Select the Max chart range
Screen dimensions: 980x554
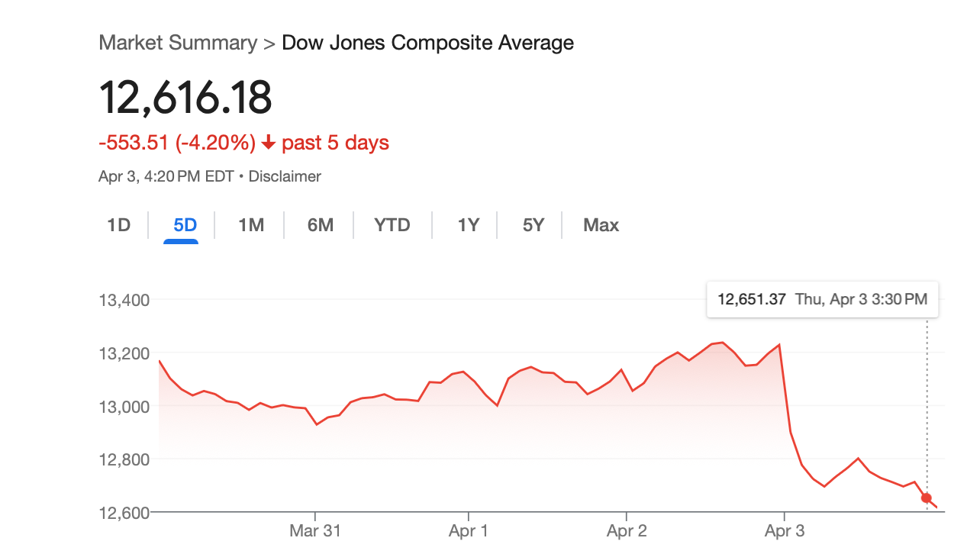[x=600, y=225]
